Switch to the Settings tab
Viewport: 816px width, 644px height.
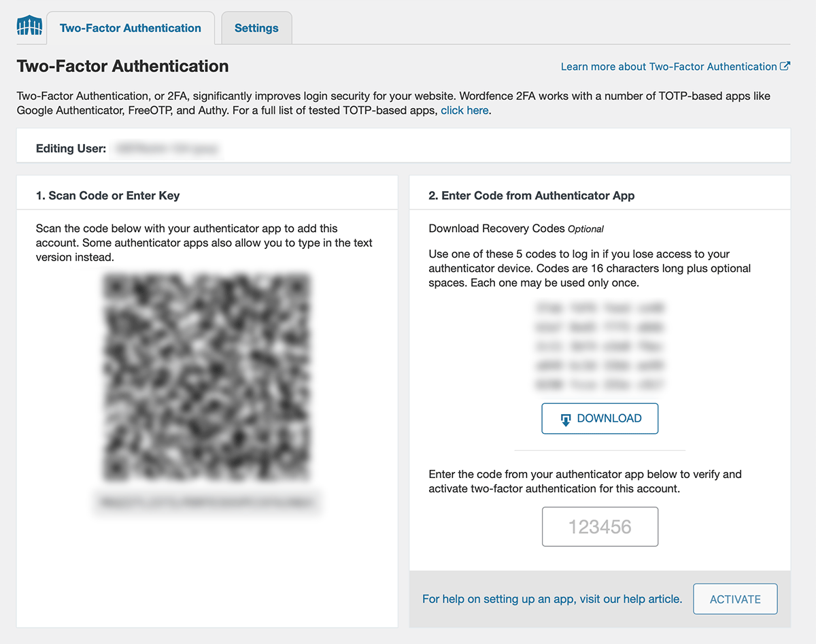pyautogui.click(x=256, y=29)
